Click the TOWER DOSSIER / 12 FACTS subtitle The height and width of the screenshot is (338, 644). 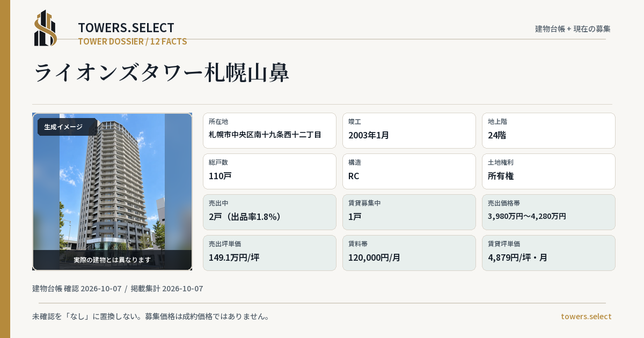point(133,41)
